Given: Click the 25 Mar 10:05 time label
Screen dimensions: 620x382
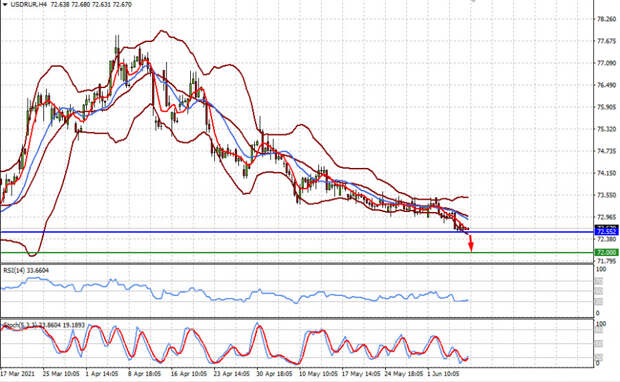Looking at the screenshot, I should point(61,374).
